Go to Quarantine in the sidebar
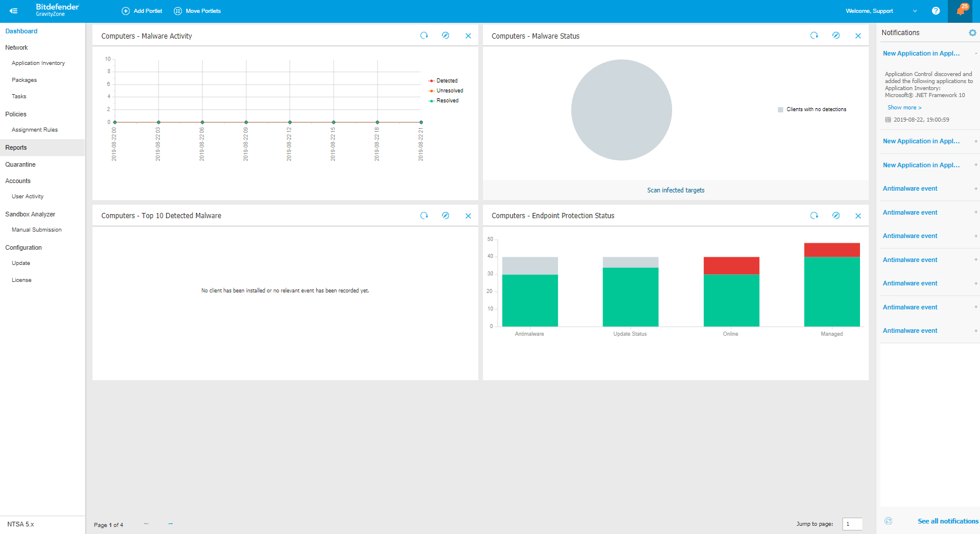This screenshot has height=534, width=980. tap(20, 165)
